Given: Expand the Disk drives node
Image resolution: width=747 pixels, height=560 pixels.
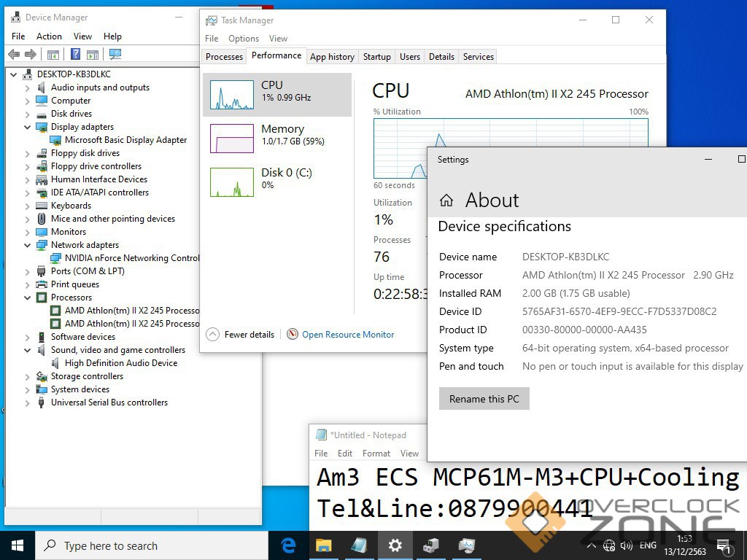Looking at the screenshot, I should 27,114.
